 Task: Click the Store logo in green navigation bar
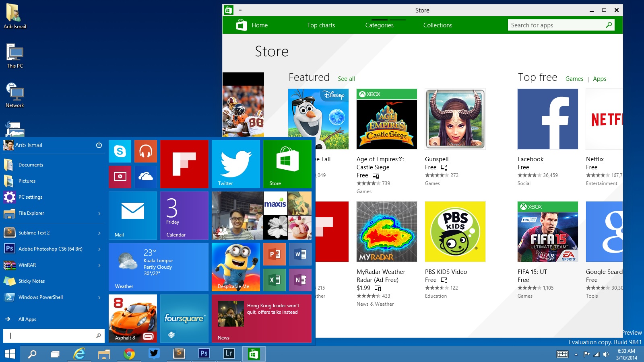coord(242,25)
